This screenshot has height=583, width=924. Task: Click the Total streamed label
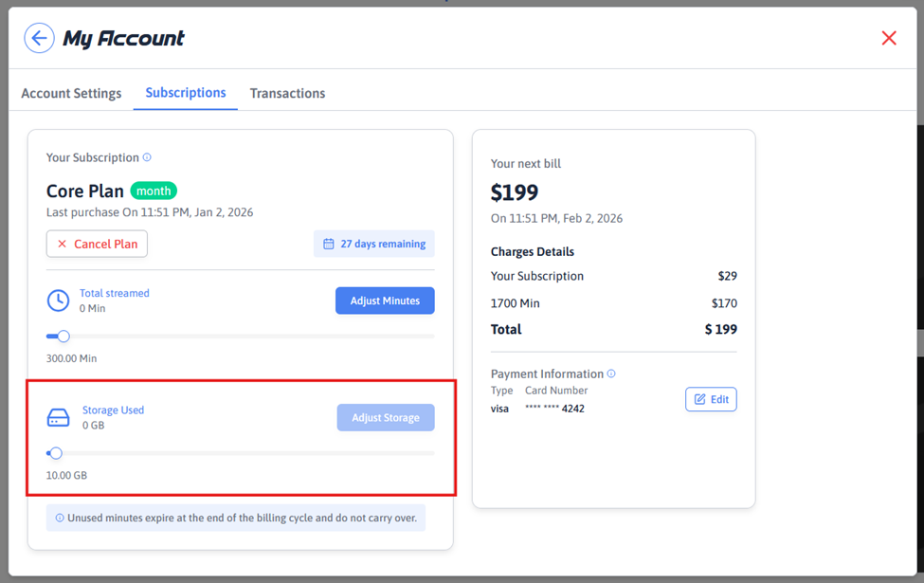(114, 293)
